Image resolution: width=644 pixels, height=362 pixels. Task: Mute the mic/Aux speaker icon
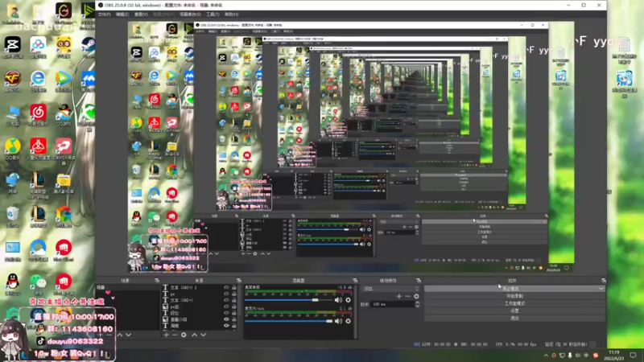pos(338,321)
